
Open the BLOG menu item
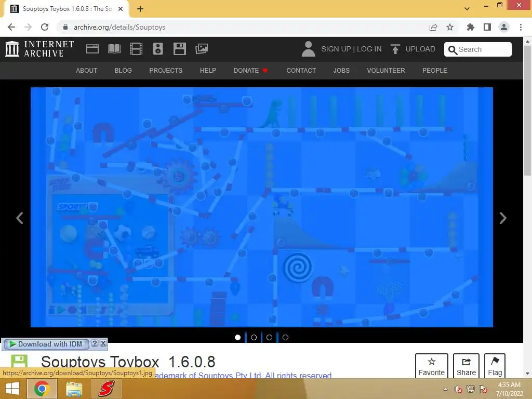tap(123, 71)
